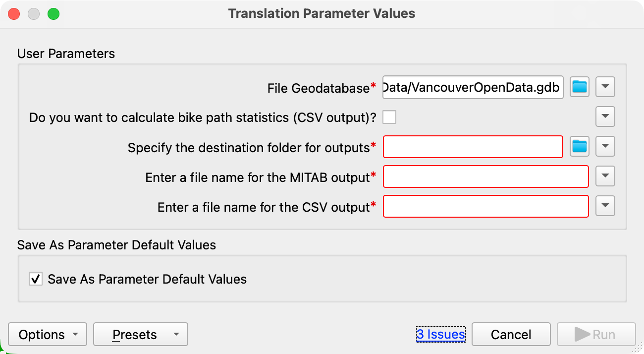Close the Translation Parameter Values window

point(14,14)
